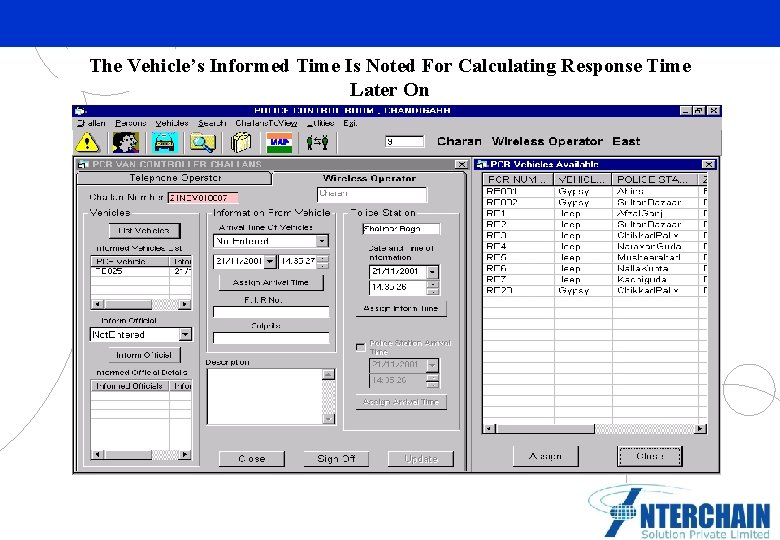Viewport: 780px width, 540px height.
Task: Click Assign Arrival Time under Information From Vehicle
Action: click(x=271, y=282)
